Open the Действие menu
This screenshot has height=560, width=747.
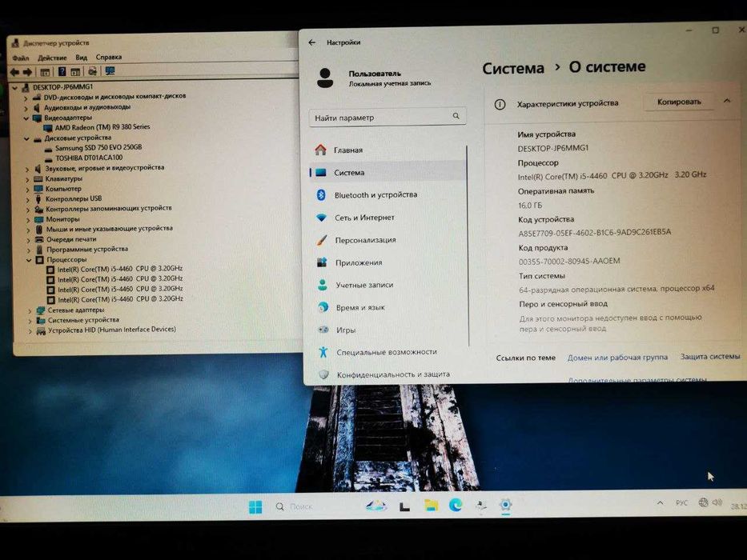52,58
